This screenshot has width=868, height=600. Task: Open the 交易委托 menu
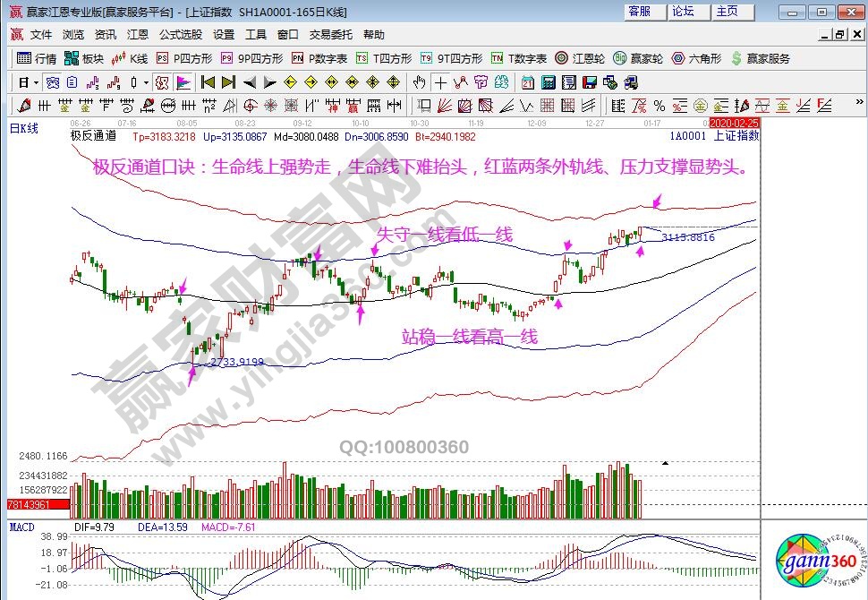(x=330, y=35)
